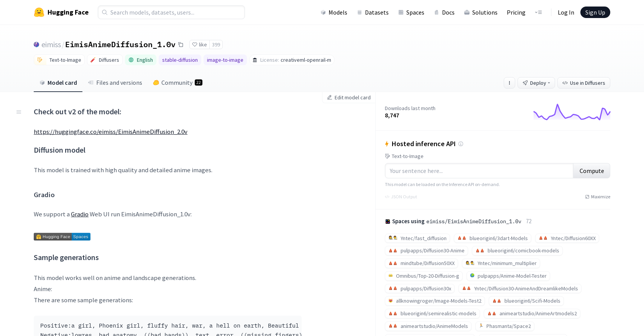Select the stable-diffusion tag
This screenshot has width=644, height=336.
pyautogui.click(x=180, y=60)
